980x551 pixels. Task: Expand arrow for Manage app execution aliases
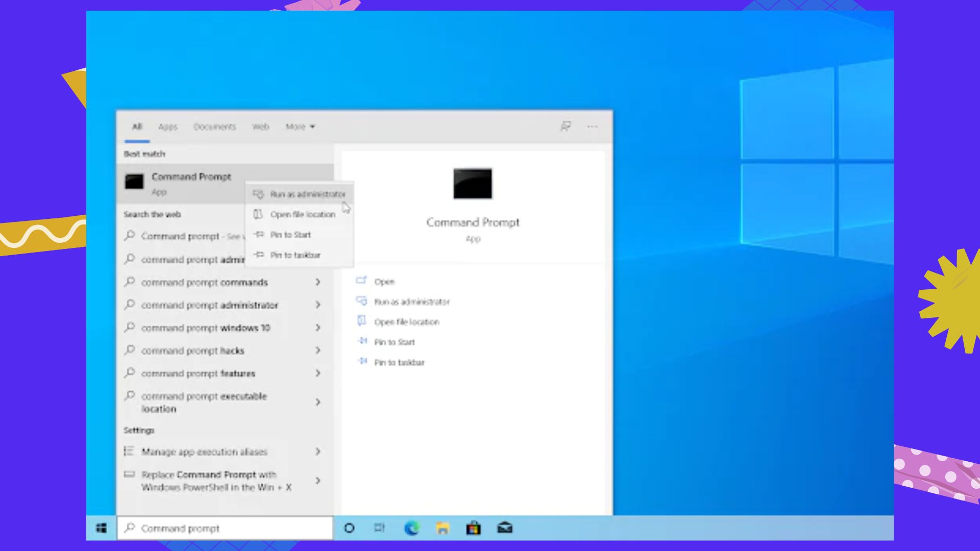318,452
